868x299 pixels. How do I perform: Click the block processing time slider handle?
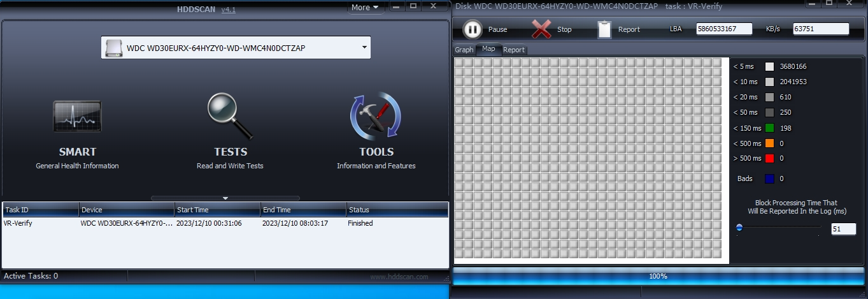[x=739, y=227]
